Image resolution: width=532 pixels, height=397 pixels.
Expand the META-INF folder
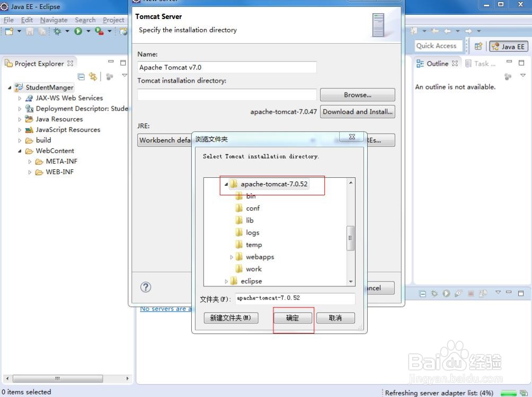point(30,162)
